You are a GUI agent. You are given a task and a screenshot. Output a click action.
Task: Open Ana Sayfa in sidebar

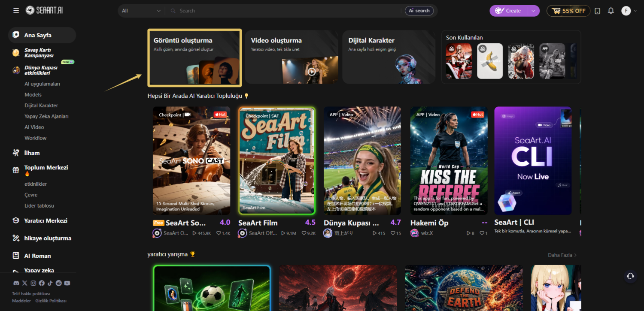pos(42,35)
